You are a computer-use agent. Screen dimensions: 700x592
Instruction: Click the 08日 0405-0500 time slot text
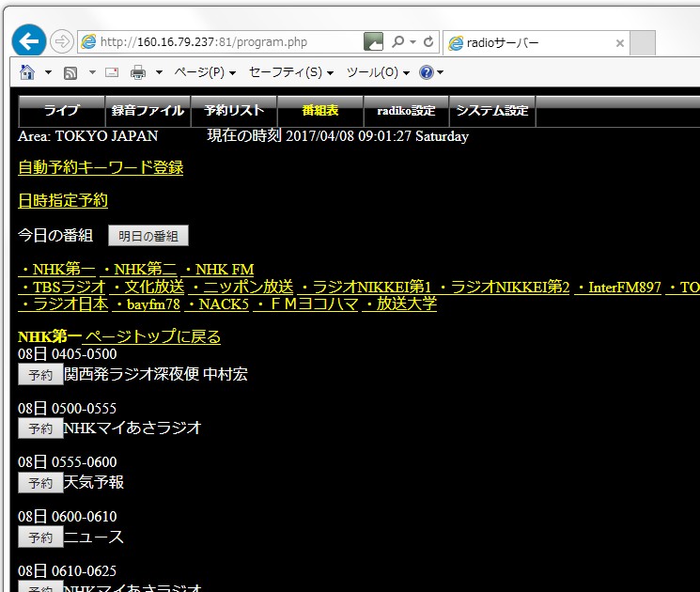click(x=68, y=354)
